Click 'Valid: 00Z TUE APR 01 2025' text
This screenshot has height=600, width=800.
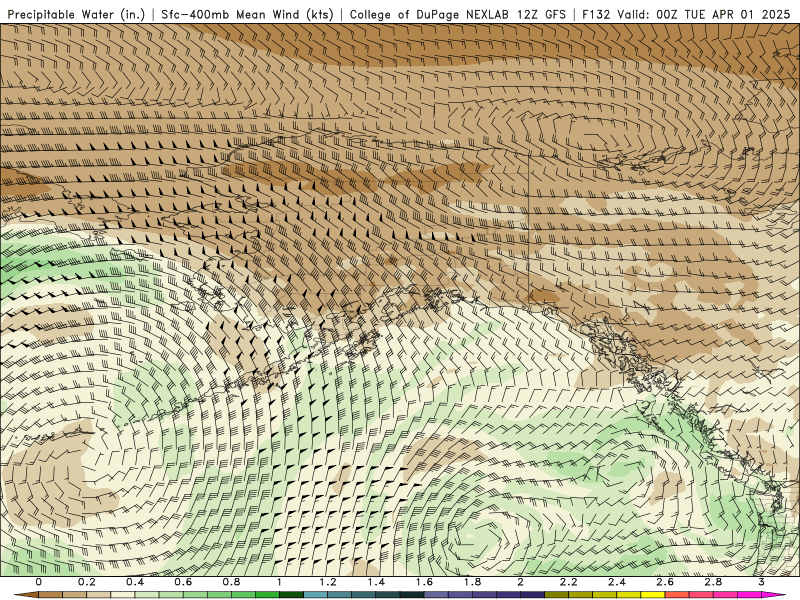704,14
